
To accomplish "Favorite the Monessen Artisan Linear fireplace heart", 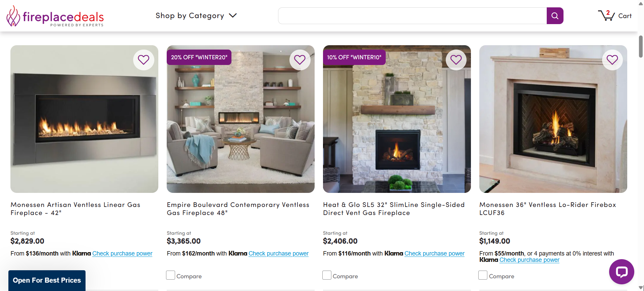I will [x=144, y=60].
